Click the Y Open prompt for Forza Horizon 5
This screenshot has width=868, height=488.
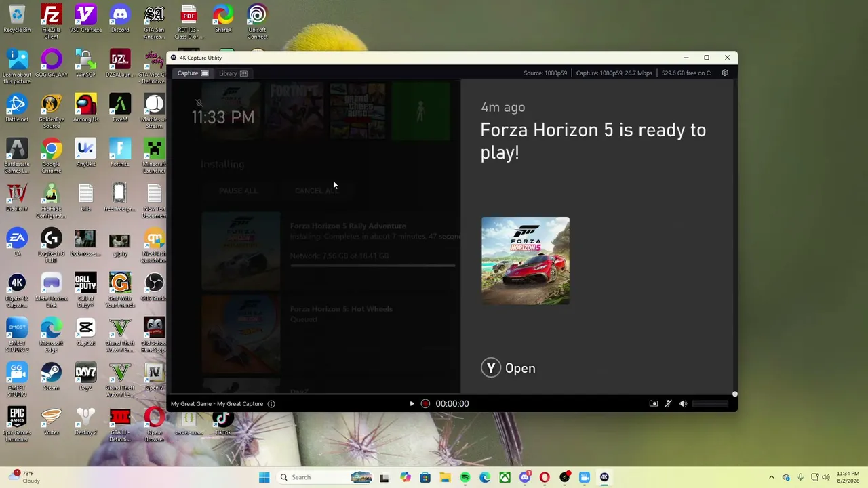tap(509, 368)
